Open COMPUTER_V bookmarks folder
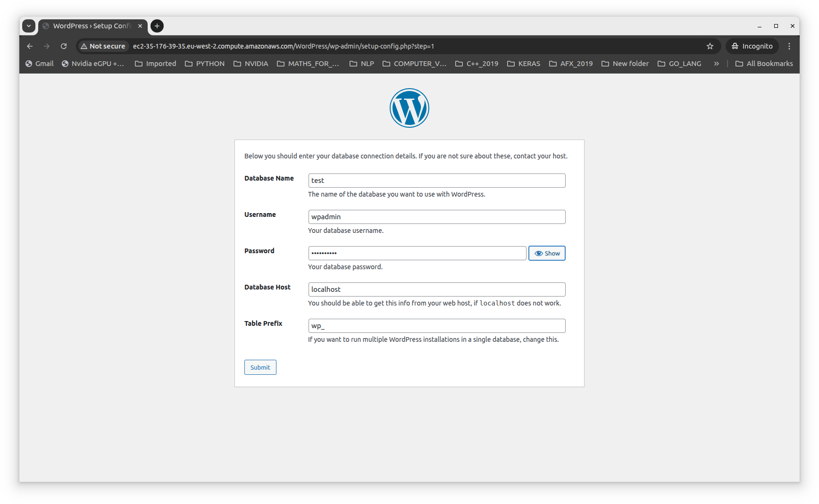 point(415,64)
